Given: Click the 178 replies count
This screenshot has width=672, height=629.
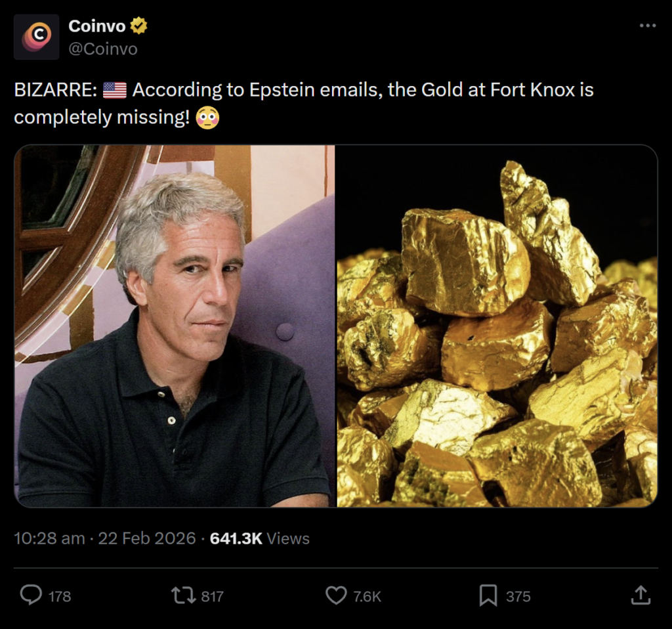Looking at the screenshot, I should click(x=60, y=596).
